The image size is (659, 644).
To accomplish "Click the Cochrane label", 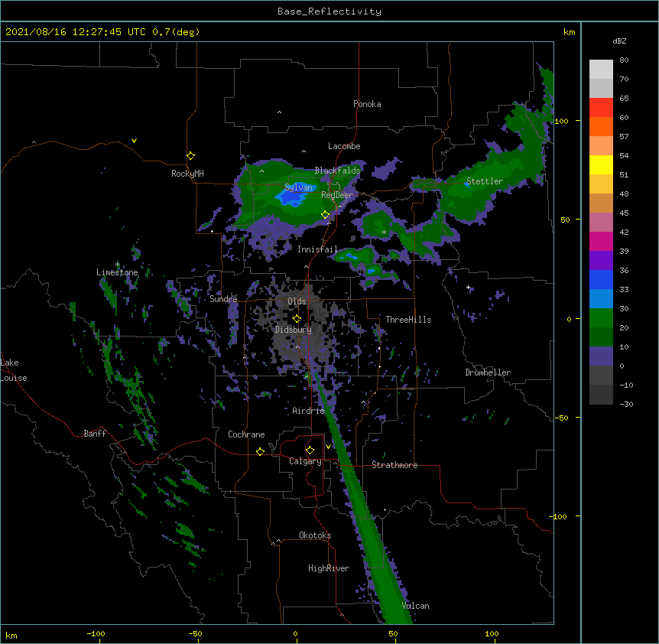I will (x=246, y=434).
